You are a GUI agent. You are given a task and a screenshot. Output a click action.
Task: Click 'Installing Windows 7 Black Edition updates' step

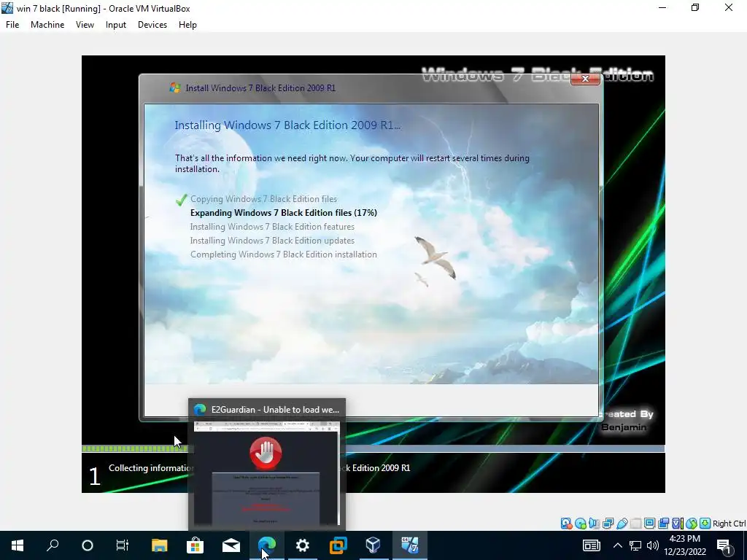tap(272, 241)
